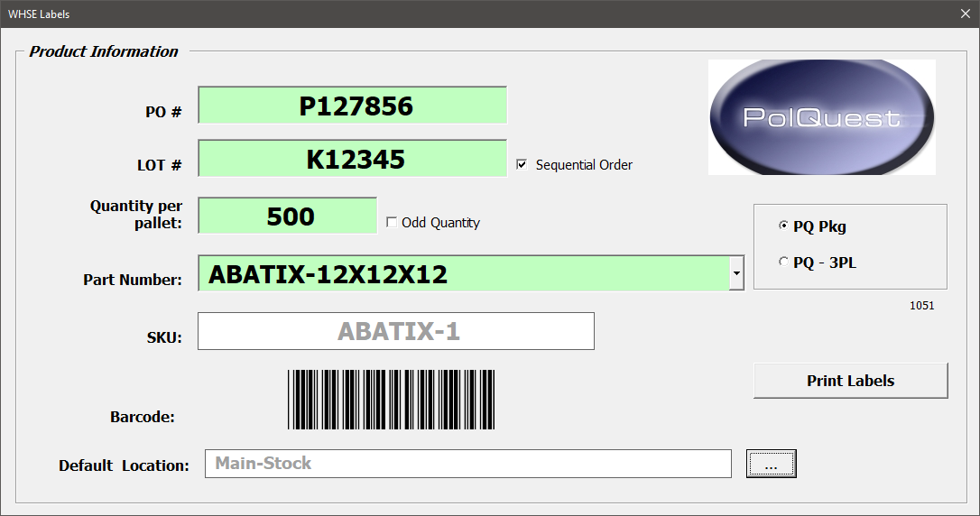Select the SKU field showing ABATIX-1
The image size is (980, 516).
pyautogui.click(x=396, y=331)
